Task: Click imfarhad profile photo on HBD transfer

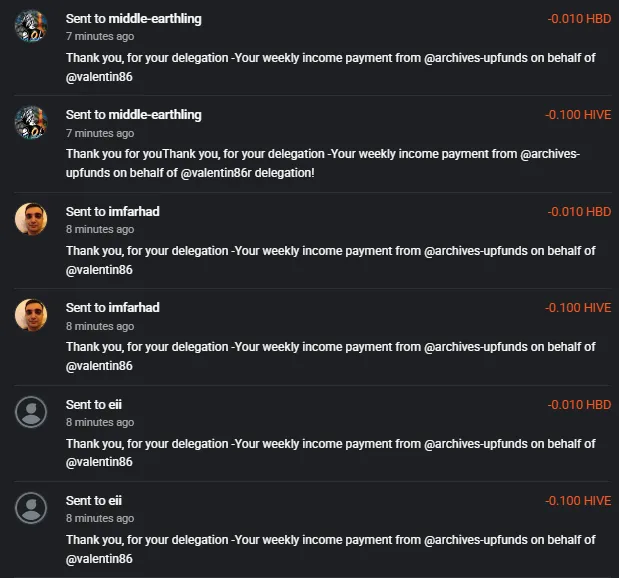Action: coord(31,219)
